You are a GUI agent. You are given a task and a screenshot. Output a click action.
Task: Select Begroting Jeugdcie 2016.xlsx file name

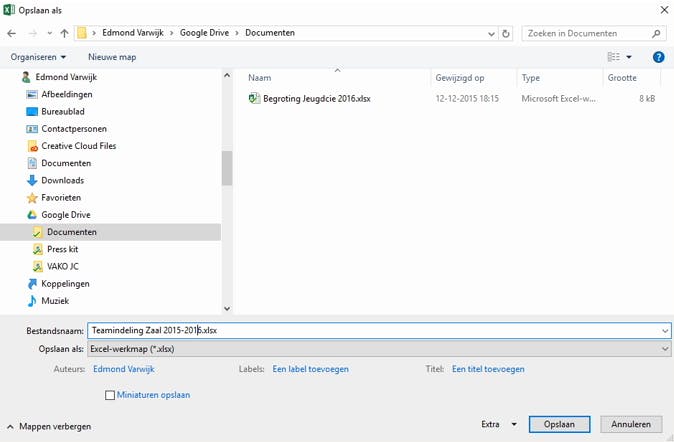(317, 98)
